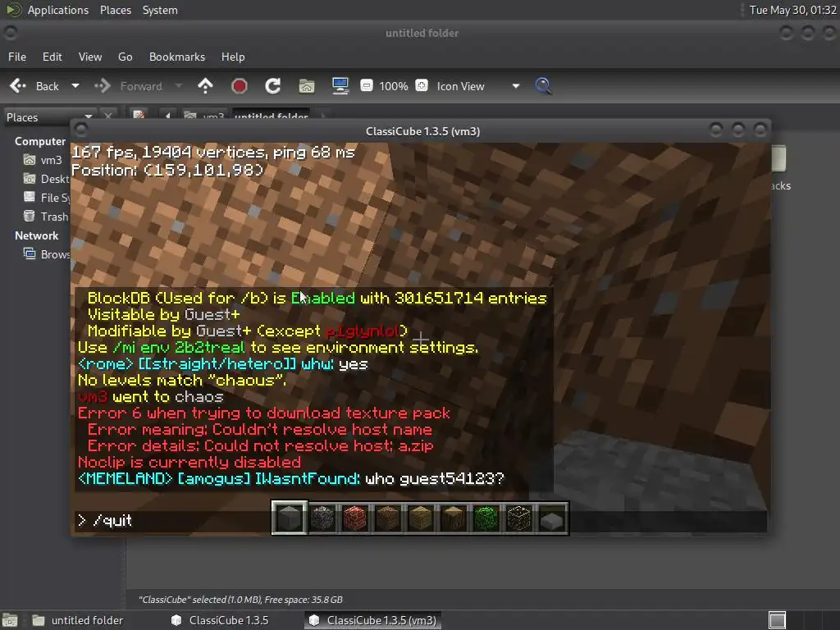Click the Reload icon in toolbar
The image size is (840, 630).
(x=272, y=85)
